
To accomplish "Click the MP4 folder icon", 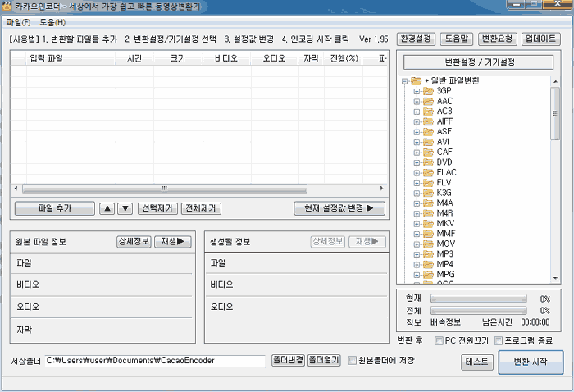I will coord(428,264).
